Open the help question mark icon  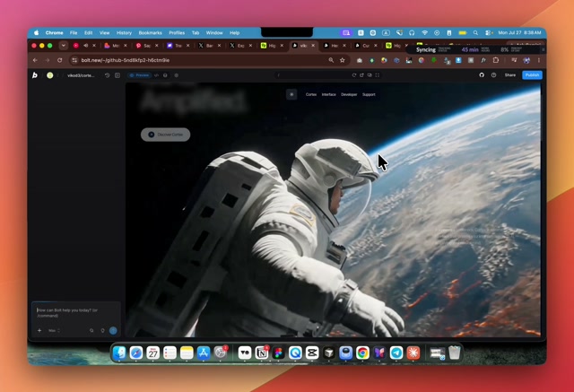494,75
